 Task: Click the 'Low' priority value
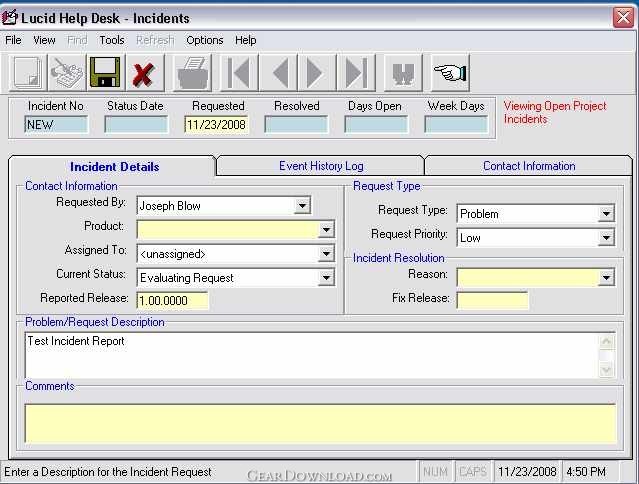pyautogui.click(x=470, y=238)
